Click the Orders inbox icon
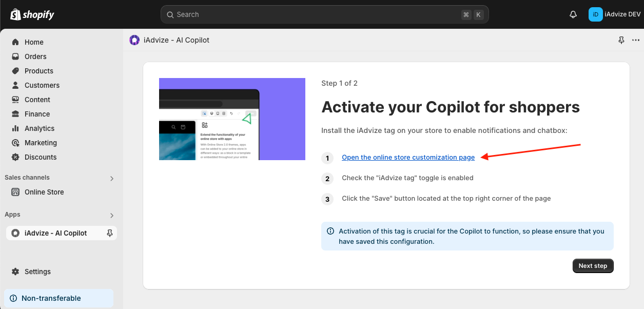The height and width of the screenshot is (309, 644). pyautogui.click(x=15, y=56)
